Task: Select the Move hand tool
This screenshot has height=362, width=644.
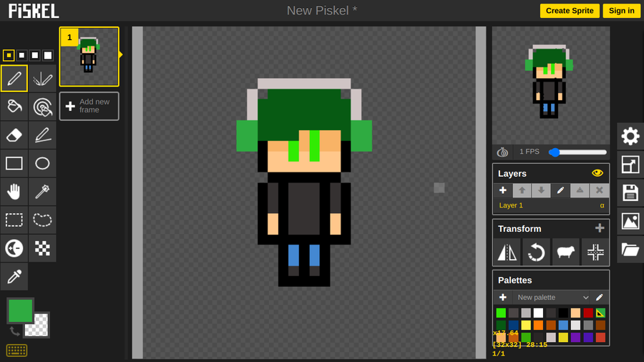Action: [14, 191]
